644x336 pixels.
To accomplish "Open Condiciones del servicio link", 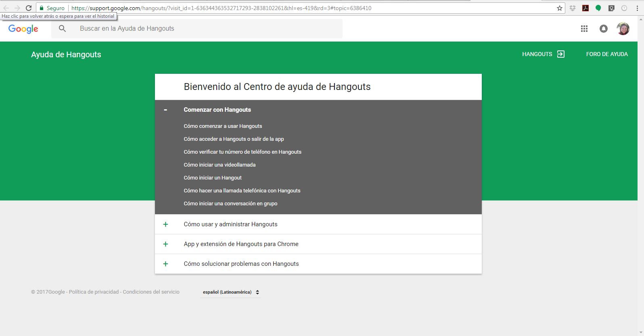I will click(x=151, y=292).
